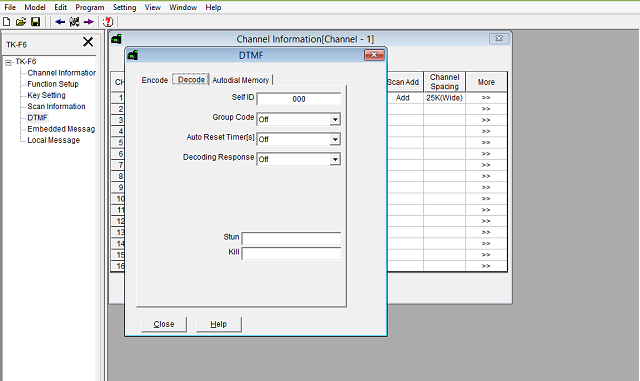
Task: Select Channel Information in the tree
Action: (x=61, y=73)
